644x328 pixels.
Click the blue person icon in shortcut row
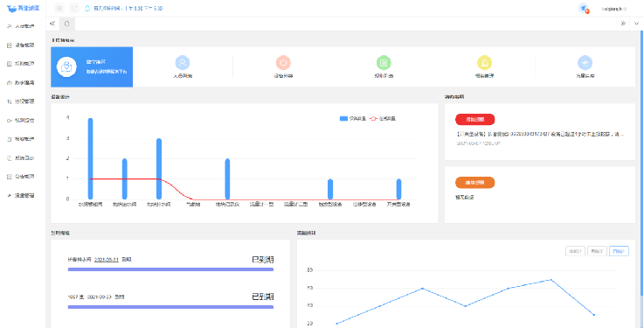click(x=183, y=63)
